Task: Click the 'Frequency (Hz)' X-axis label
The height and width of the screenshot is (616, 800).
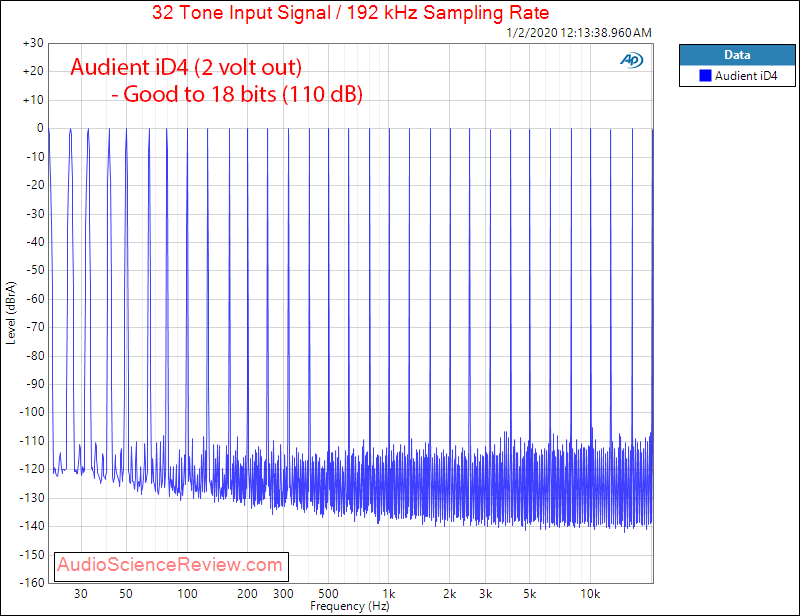Action: (349, 606)
